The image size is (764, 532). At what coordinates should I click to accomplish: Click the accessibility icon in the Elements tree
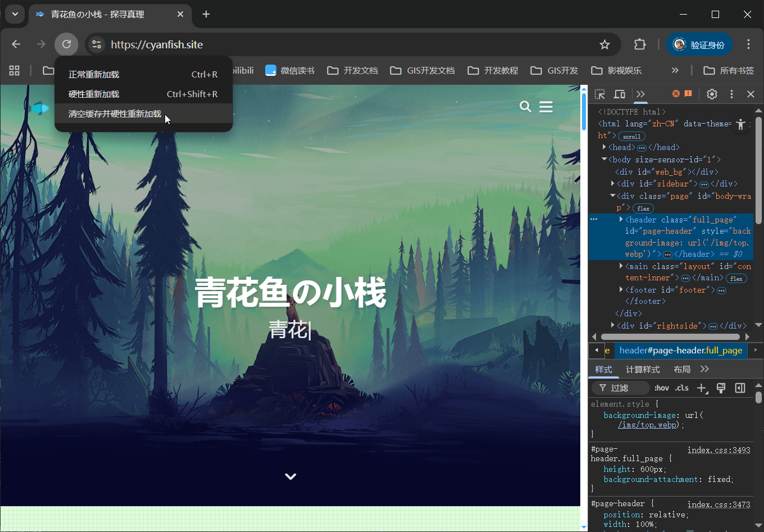741,124
